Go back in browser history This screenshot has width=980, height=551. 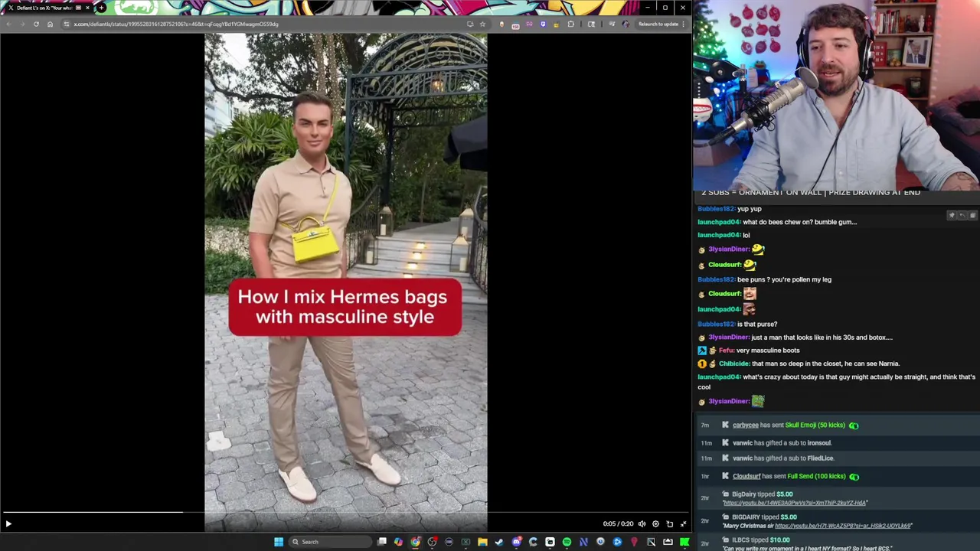[8, 24]
